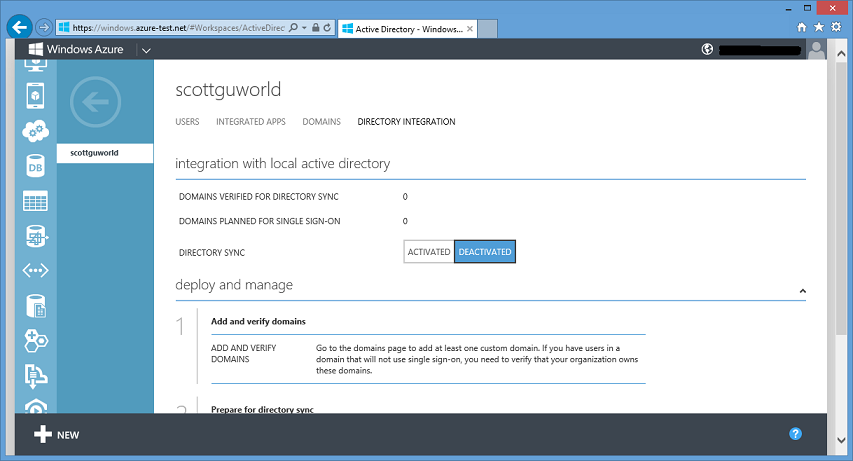The height and width of the screenshot is (461, 853).
Task: Open the Integrated Apps tab
Action: click(x=251, y=122)
